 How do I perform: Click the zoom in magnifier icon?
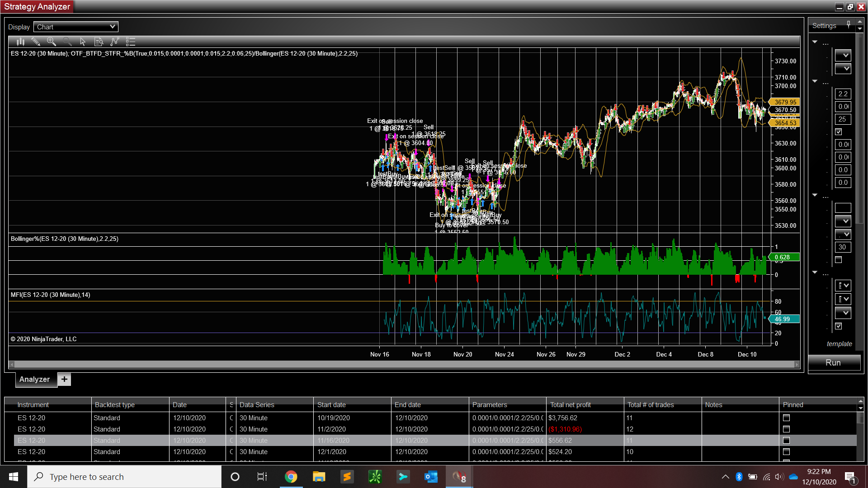click(x=52, y=42)
